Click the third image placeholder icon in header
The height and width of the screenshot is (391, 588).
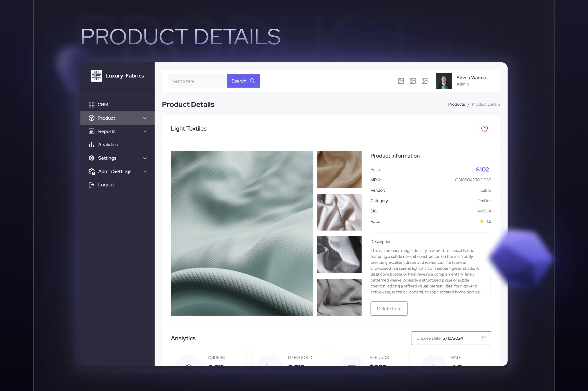pos(424,81)
